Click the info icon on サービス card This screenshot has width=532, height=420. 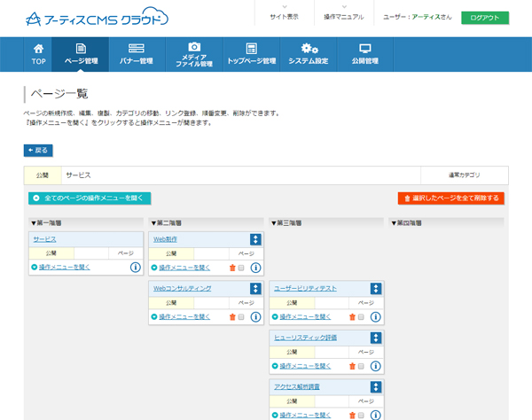click(x=136, y=267)
